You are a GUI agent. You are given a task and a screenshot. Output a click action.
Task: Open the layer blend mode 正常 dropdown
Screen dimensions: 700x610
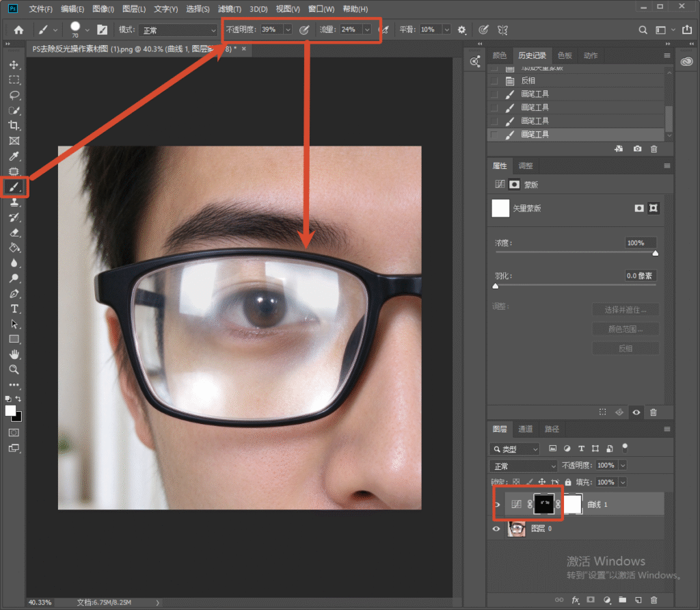(523, 466)
